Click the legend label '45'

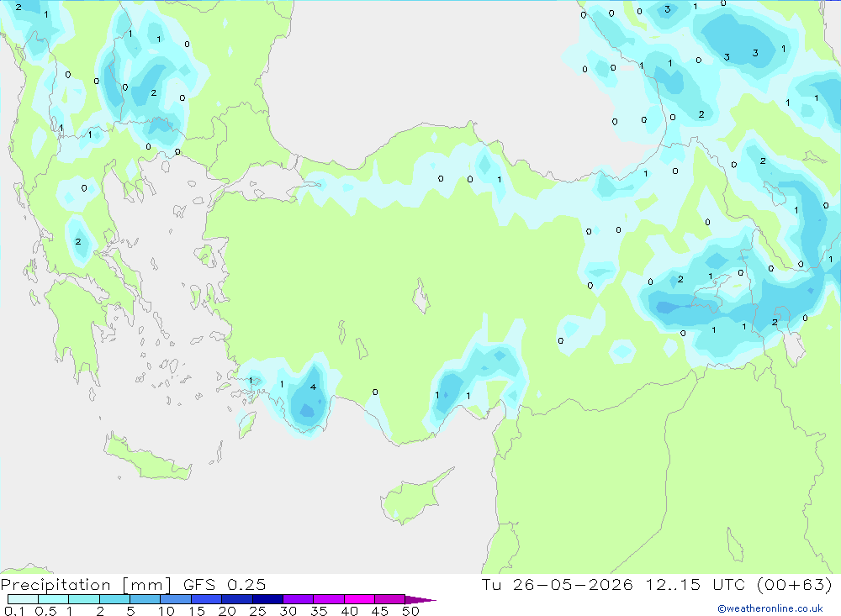coord(380,611)
